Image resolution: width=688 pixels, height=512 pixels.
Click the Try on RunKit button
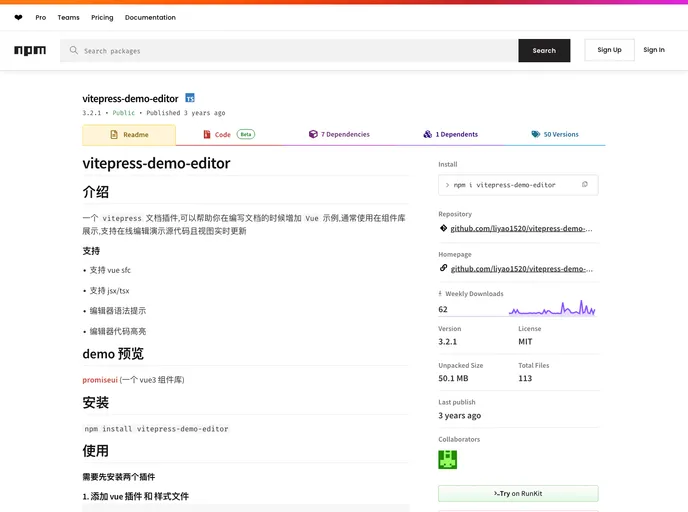click(x=518, y=494)
